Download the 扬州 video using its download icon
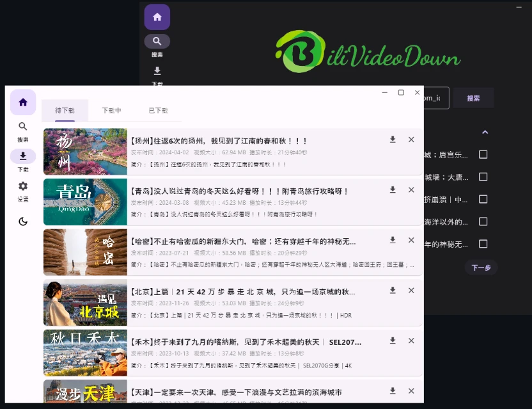This screenshot has height=409, width=532. point(393,140)
